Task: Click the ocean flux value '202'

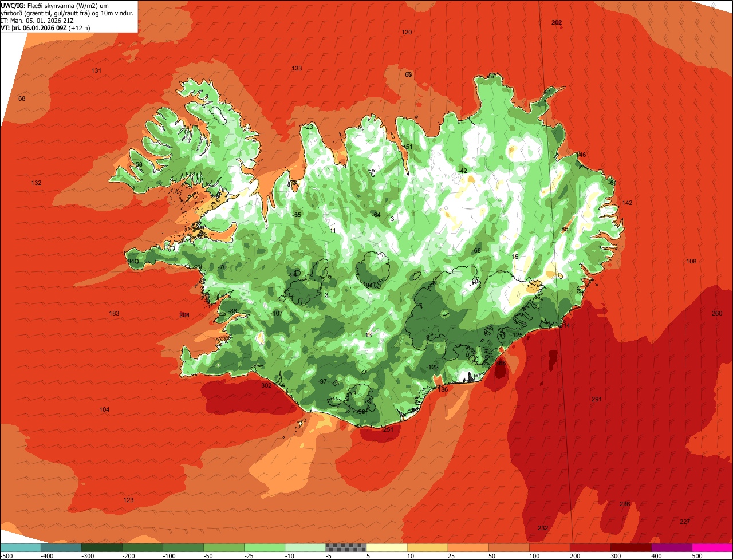Action: click(x=557, y=22)
